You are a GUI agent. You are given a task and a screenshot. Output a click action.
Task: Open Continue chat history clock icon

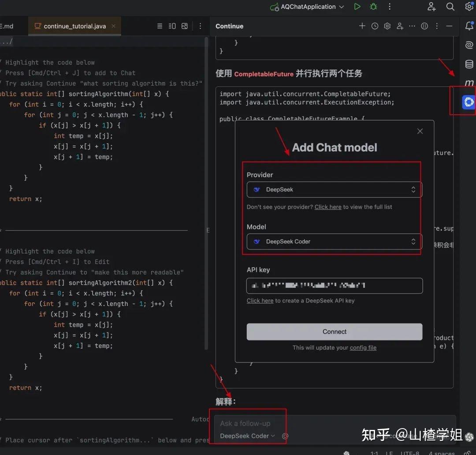[375, 26]
